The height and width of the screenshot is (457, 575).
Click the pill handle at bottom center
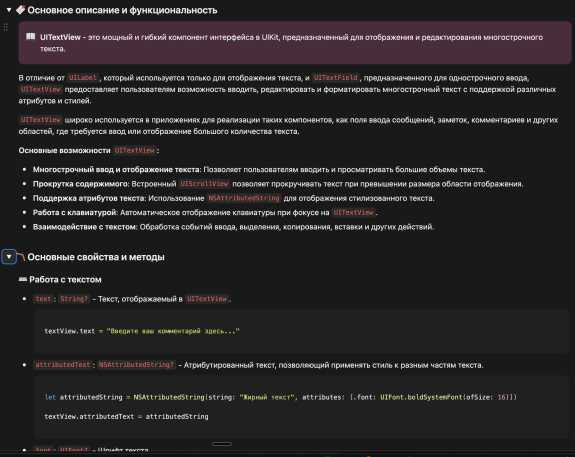click(x=221, y=444)
